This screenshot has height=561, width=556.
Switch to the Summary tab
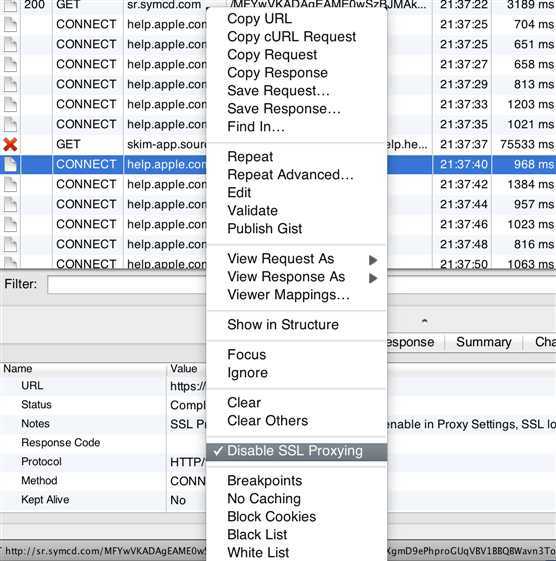(x=483, y=342)
